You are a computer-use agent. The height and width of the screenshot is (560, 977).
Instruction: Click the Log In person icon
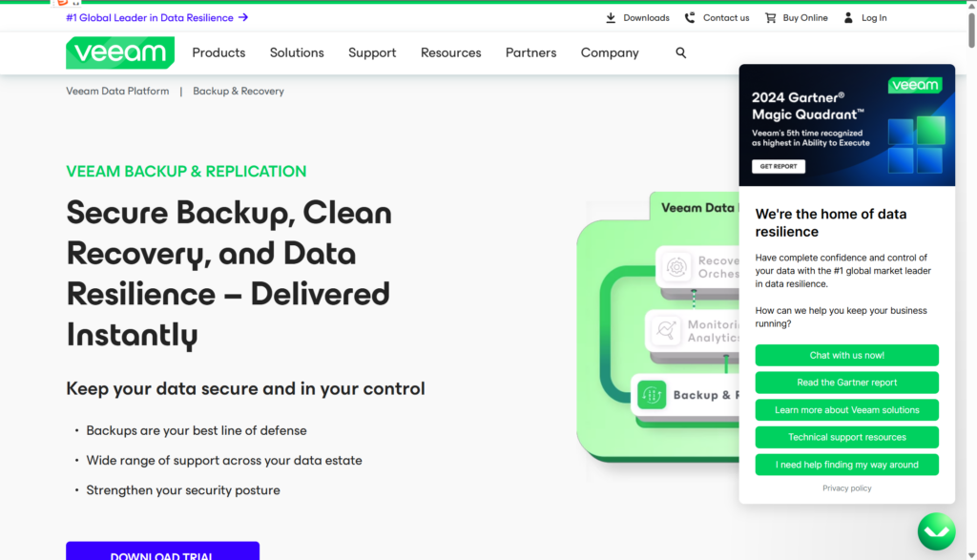(x=848, y=17)
